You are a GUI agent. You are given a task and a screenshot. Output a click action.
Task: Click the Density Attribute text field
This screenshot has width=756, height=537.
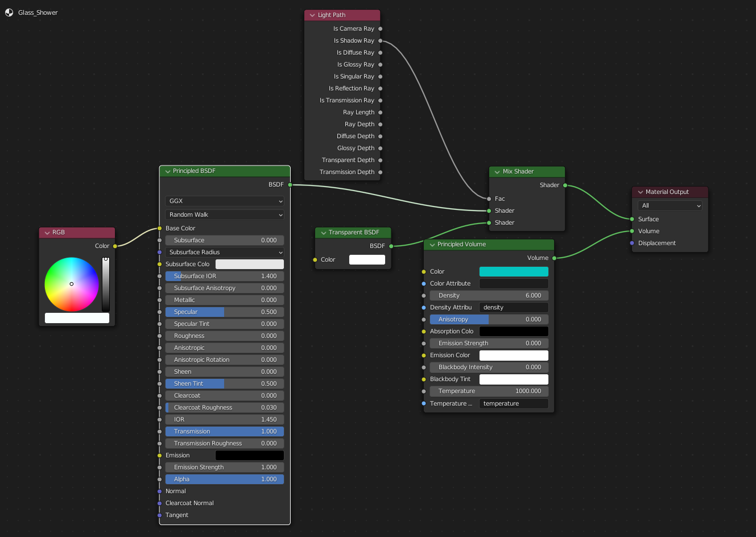[514, 308]
